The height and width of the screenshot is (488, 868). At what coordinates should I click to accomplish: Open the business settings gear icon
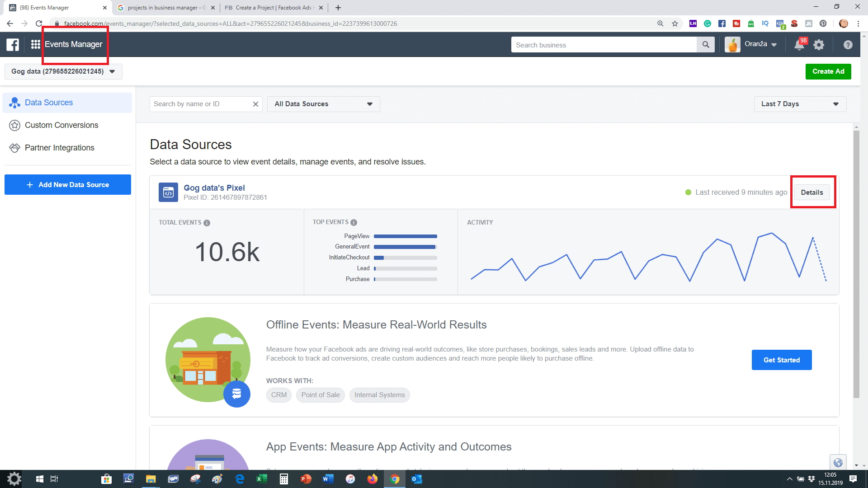click(819, 45)
